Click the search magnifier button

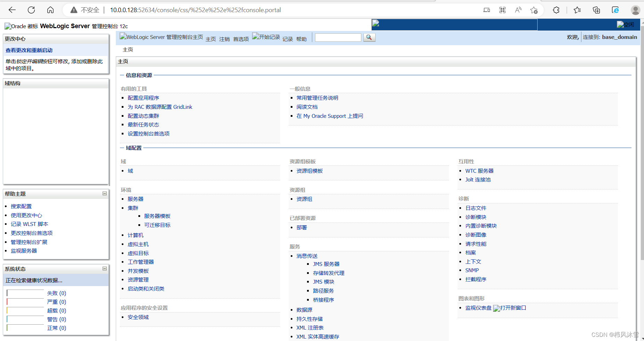pos(369,37)
